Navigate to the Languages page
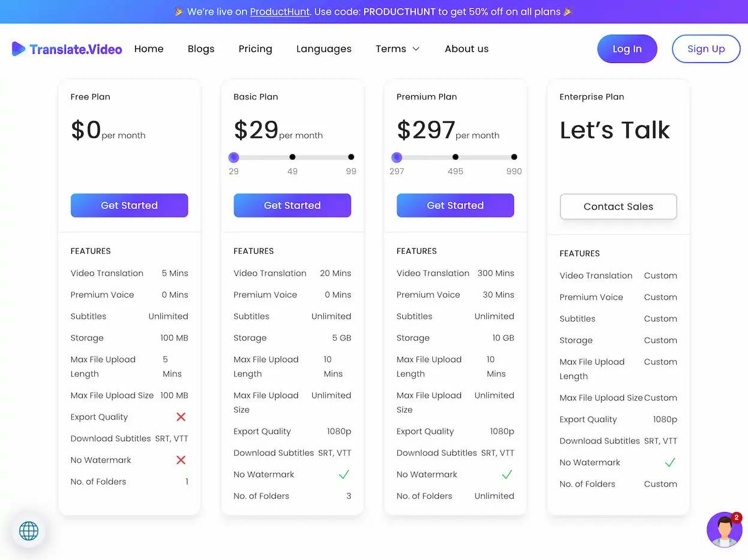 pyautogui.click(x=324, y=49)
